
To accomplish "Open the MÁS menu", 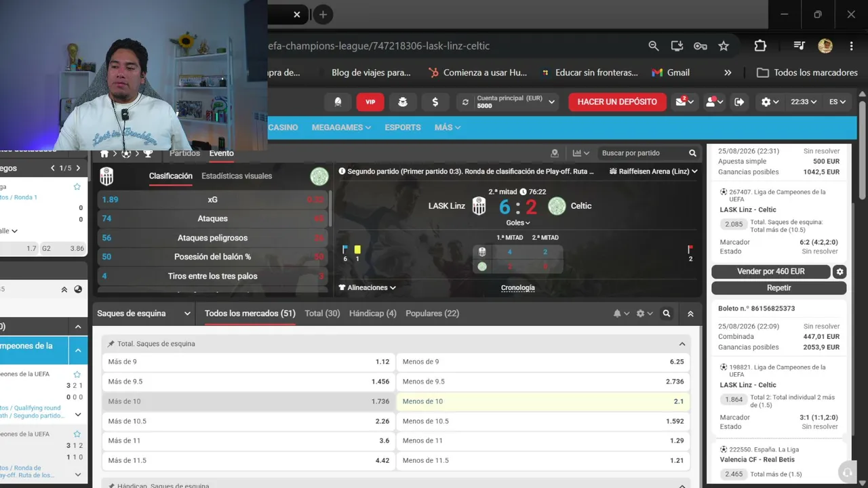I will coord(448,127).
